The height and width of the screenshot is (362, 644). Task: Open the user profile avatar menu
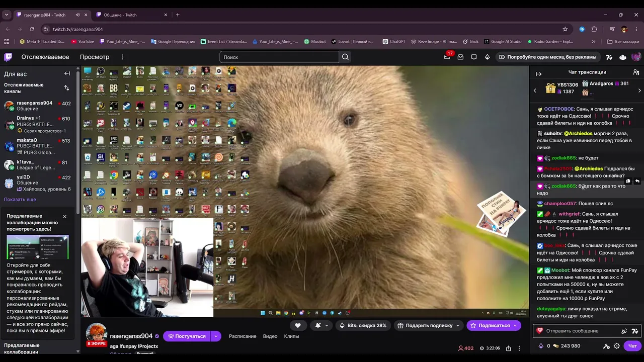636,57
